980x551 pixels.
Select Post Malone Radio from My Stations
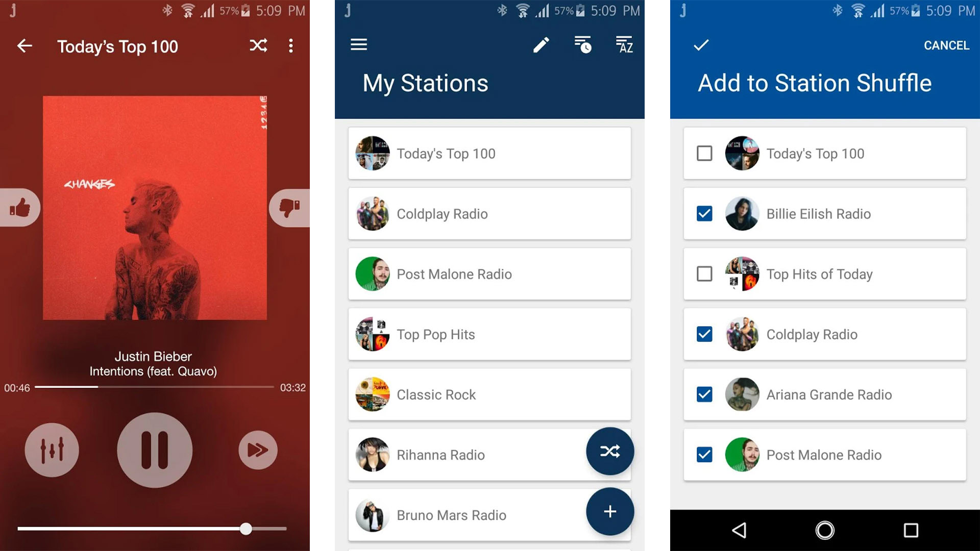pos(489,274)
